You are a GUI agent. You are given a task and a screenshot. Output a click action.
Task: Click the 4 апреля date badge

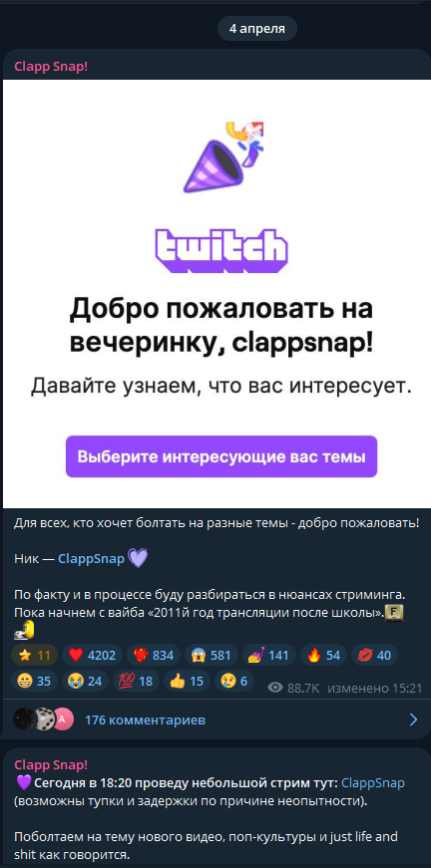click(x=257, y=29)
